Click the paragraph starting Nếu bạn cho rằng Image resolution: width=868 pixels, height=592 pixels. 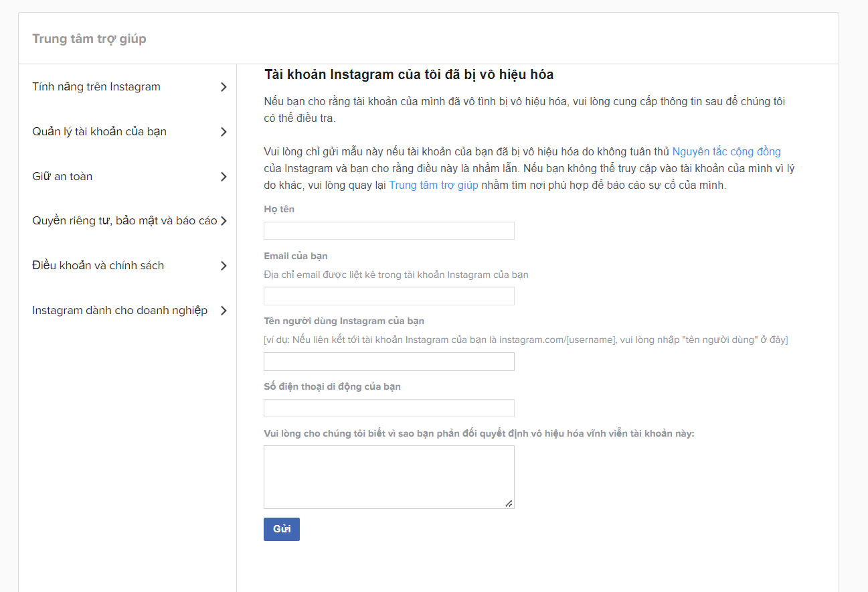525,110
